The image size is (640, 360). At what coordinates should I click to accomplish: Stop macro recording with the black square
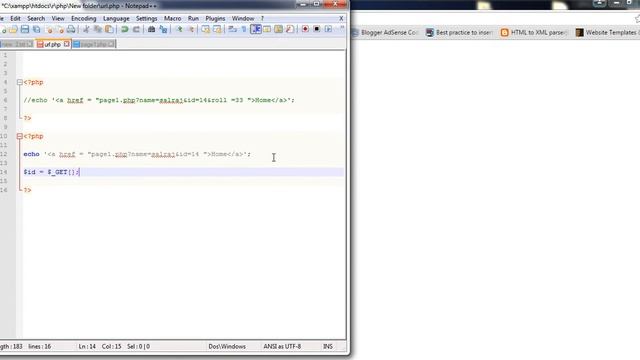coord(317,29)
